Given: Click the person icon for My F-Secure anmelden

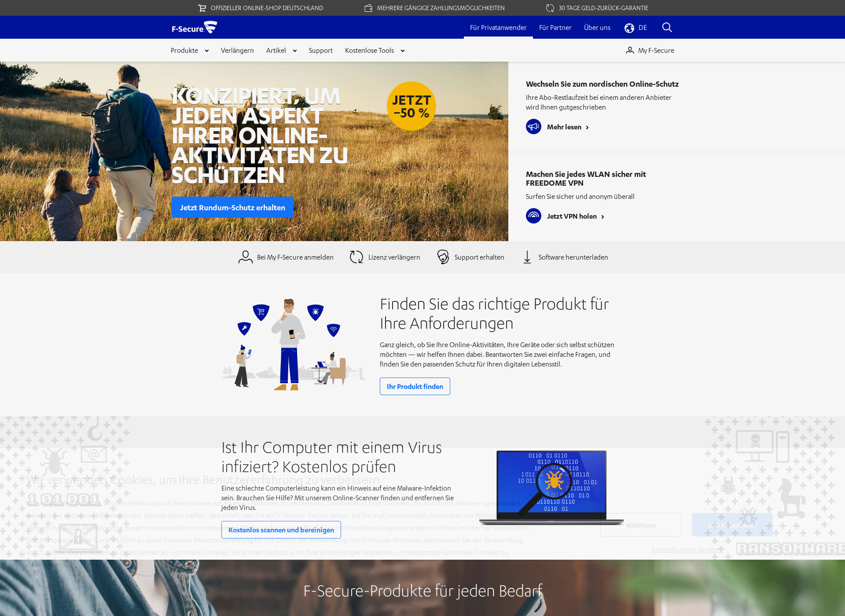Looking at the screenshot, I should point(246,257).
